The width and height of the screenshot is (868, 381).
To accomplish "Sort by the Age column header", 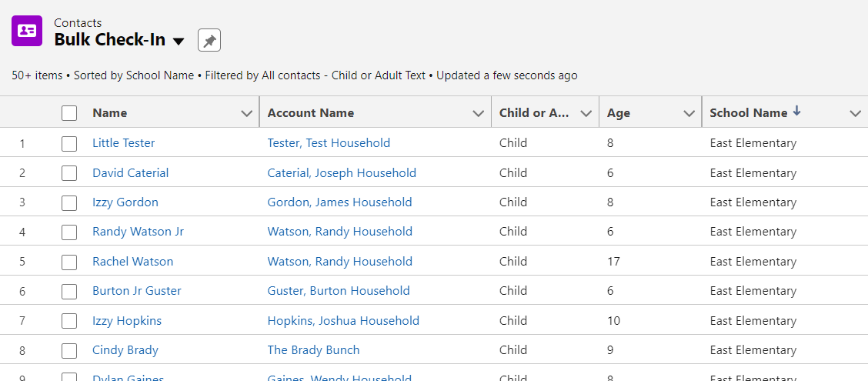I will click(x=619, y=113).
